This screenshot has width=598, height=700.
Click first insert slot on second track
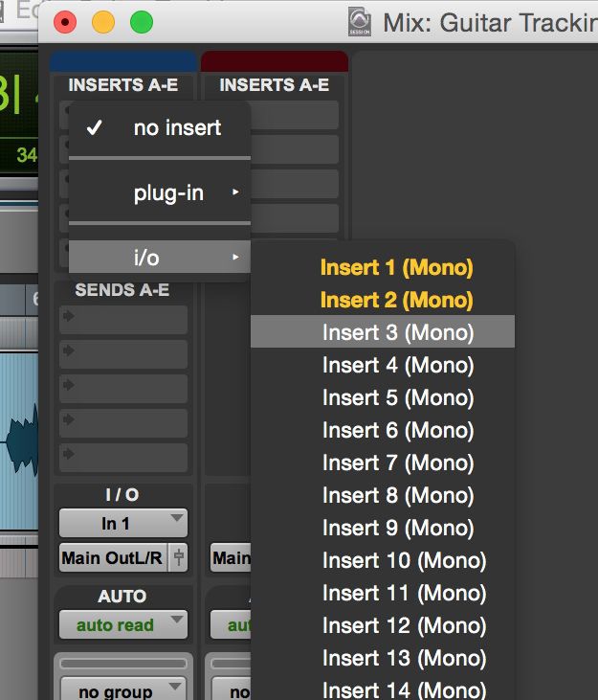click(x=295, y=115)
